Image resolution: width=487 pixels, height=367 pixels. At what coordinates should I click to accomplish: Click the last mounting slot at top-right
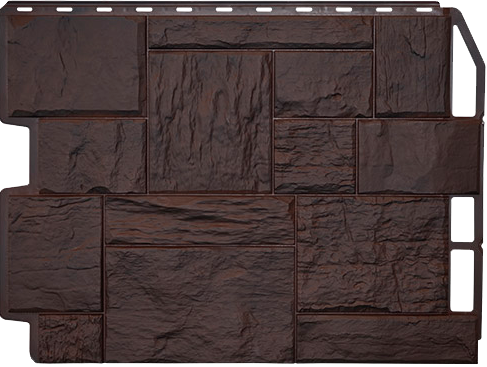424,10
